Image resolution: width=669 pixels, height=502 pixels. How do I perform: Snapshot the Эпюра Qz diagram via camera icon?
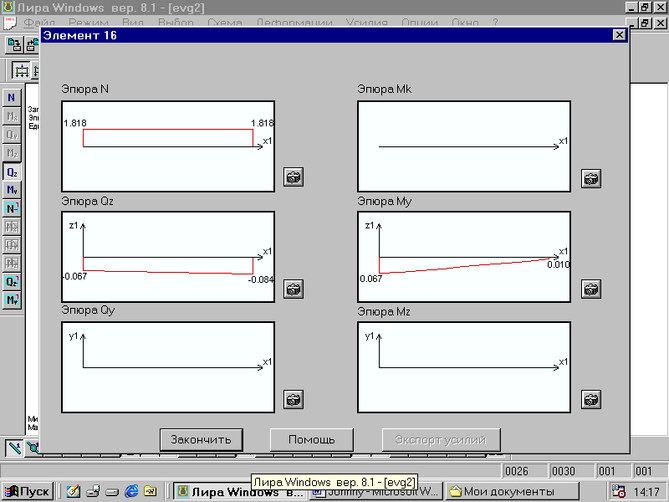(x=294, y=289)
